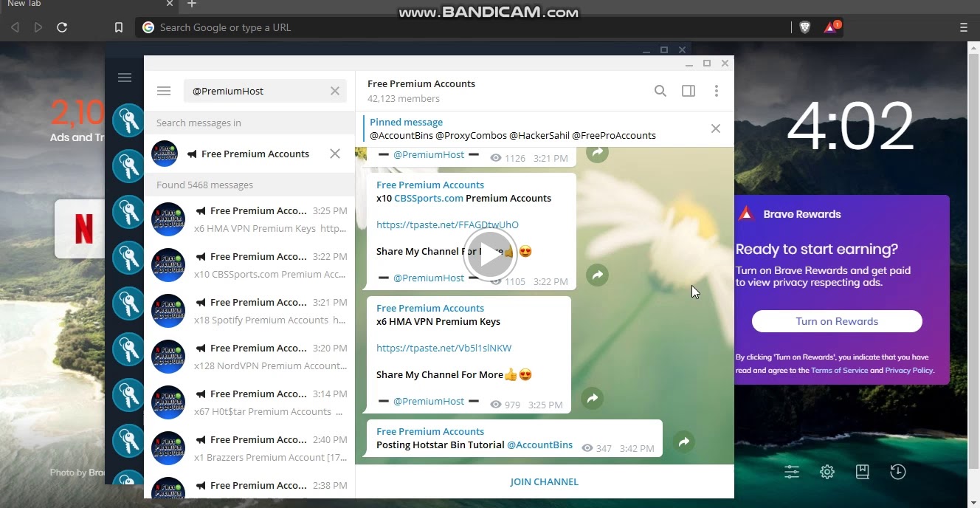The height and width of the screenshot is (508, 980).
Task: Click the Found 5468 messages label
Action: (204, 185)
